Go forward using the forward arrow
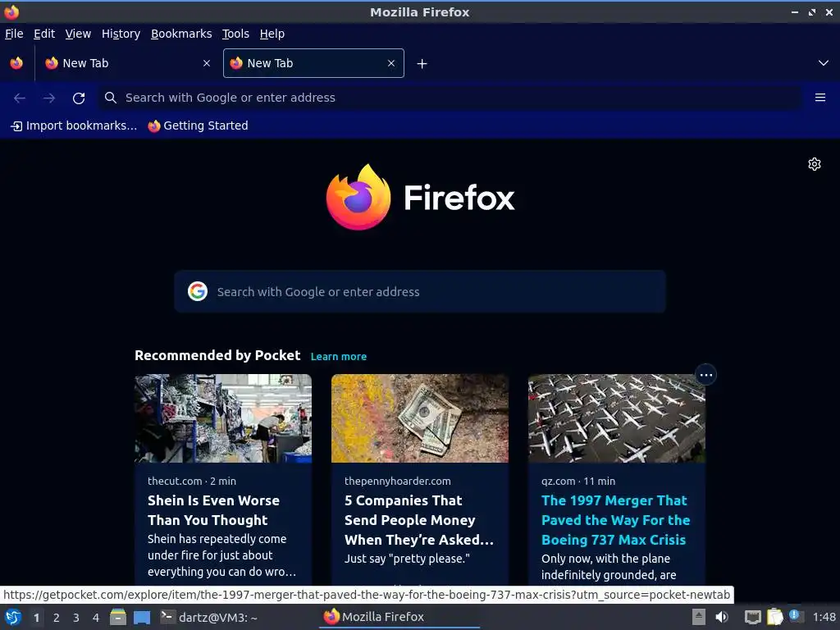This screenshot has width=840, height=630. 49,98
